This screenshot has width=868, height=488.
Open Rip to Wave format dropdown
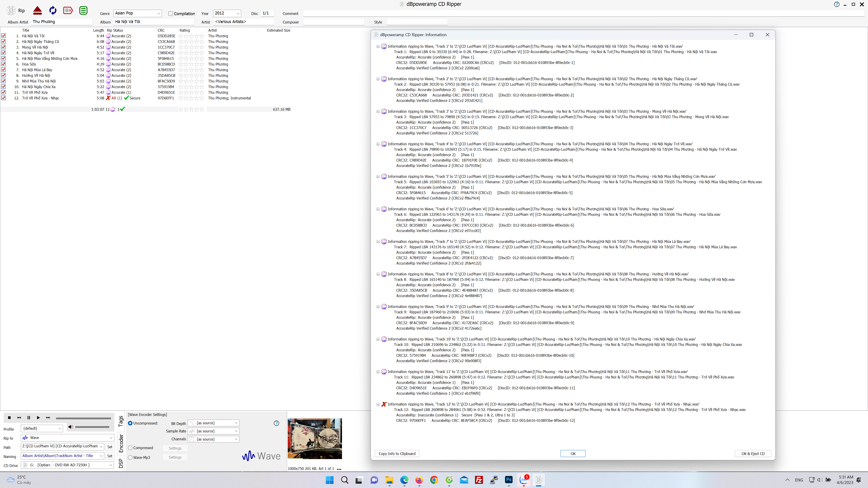coord(68,438)
